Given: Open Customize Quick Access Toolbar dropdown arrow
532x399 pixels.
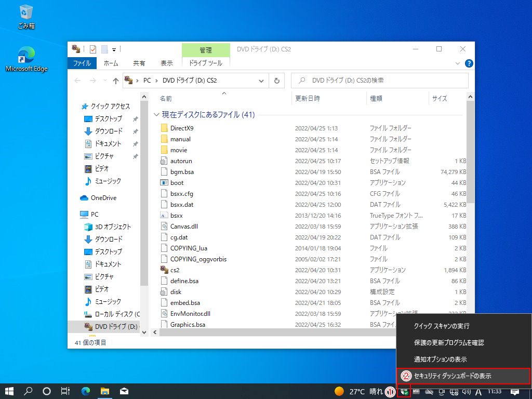Looking at the screenshot, I should (114, 50).
